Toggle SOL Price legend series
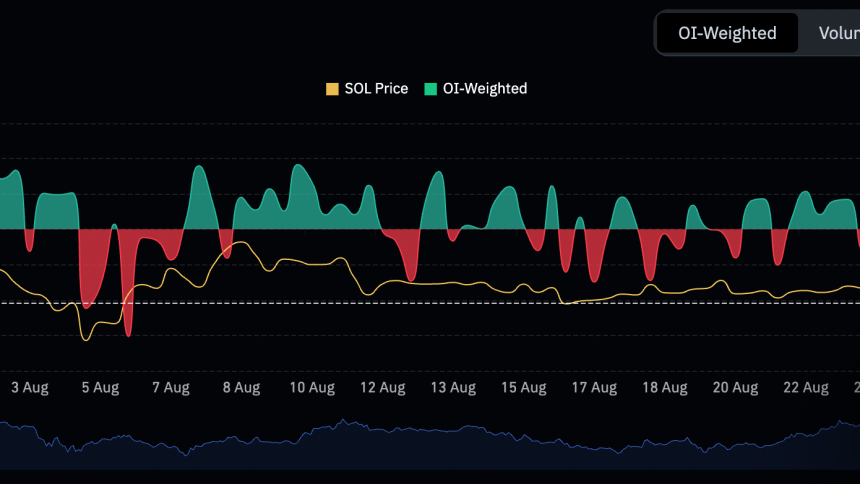 367,89
